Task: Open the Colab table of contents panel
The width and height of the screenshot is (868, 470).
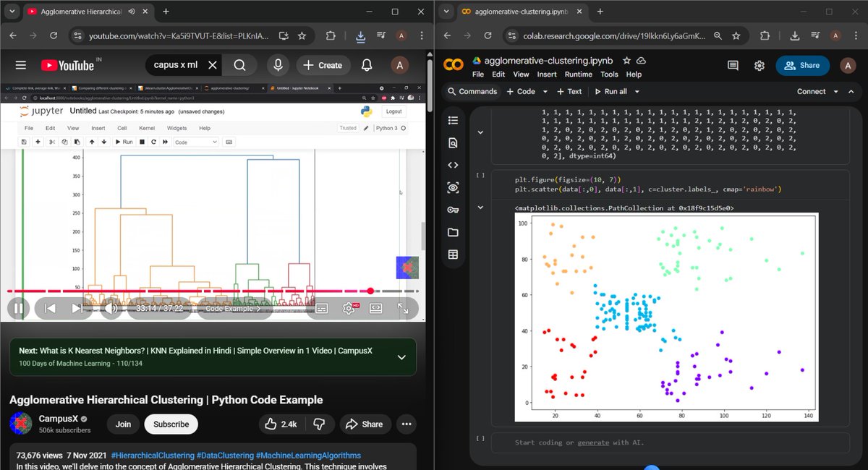Action: coord(454,120)
